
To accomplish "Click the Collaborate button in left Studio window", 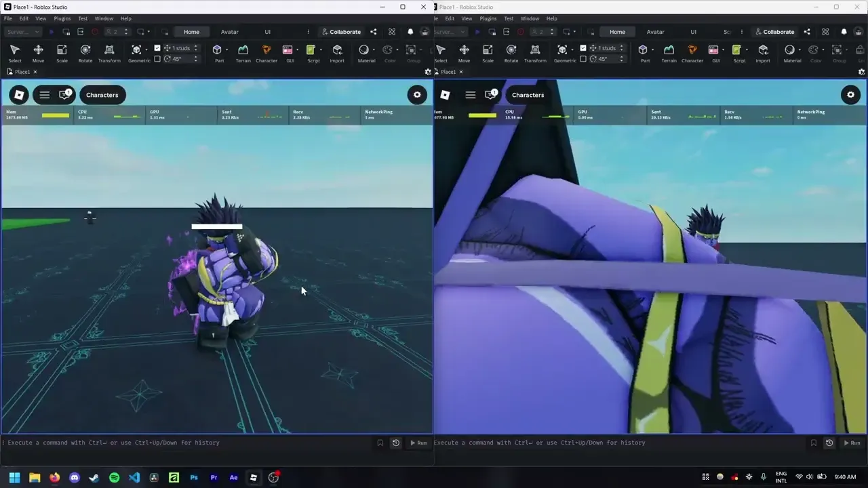I will pyautogui.click(x=341, y=32).
